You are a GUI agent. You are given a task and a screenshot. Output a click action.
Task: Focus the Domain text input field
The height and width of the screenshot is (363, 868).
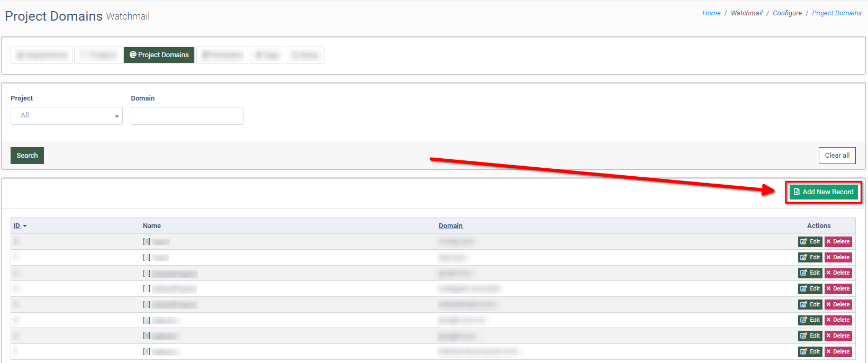187,116
